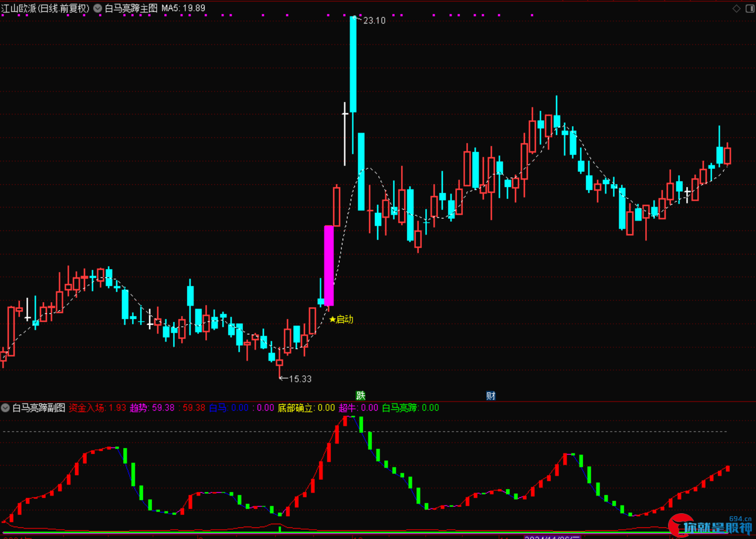Click the 15.33 low price label
This screenshot has width=756, height=539.
tap(300, 379)
